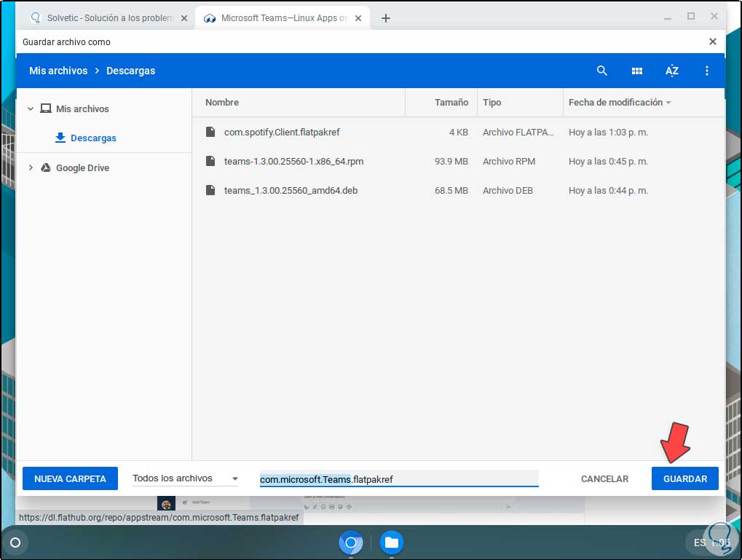Click the CANCELAR button
The image size is (742, 560).
pyautogui.click(x=604, y=478)
